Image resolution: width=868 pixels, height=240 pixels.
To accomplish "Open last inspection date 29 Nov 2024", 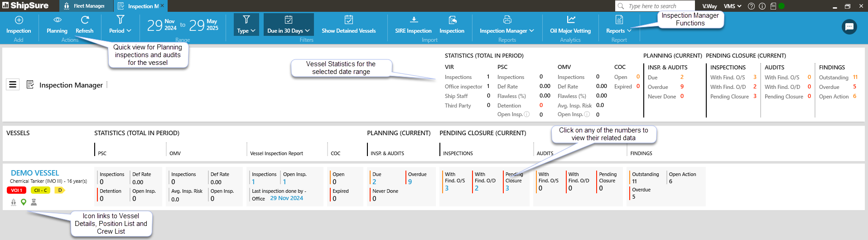I will 286,198.
